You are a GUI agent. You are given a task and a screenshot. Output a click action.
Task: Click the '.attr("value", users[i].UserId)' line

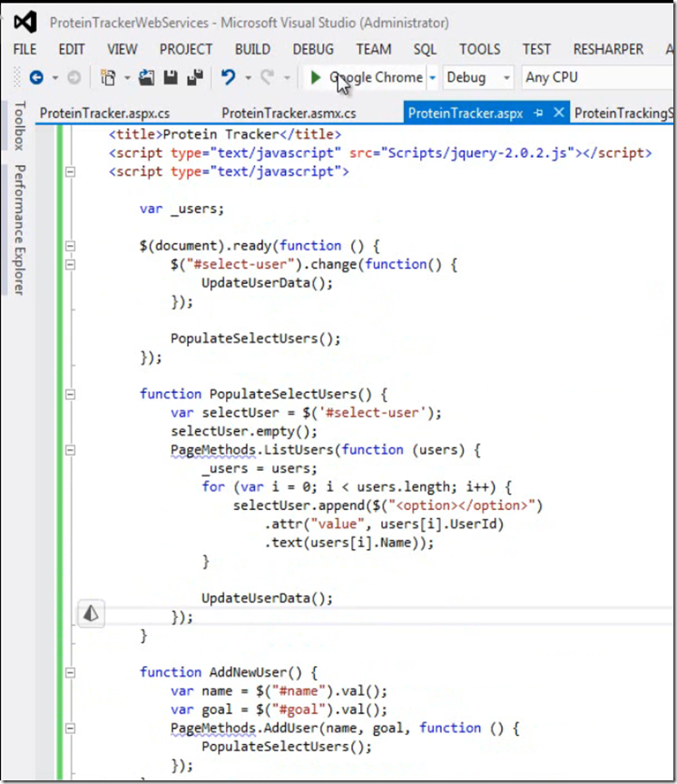click(x=384, y=524)
